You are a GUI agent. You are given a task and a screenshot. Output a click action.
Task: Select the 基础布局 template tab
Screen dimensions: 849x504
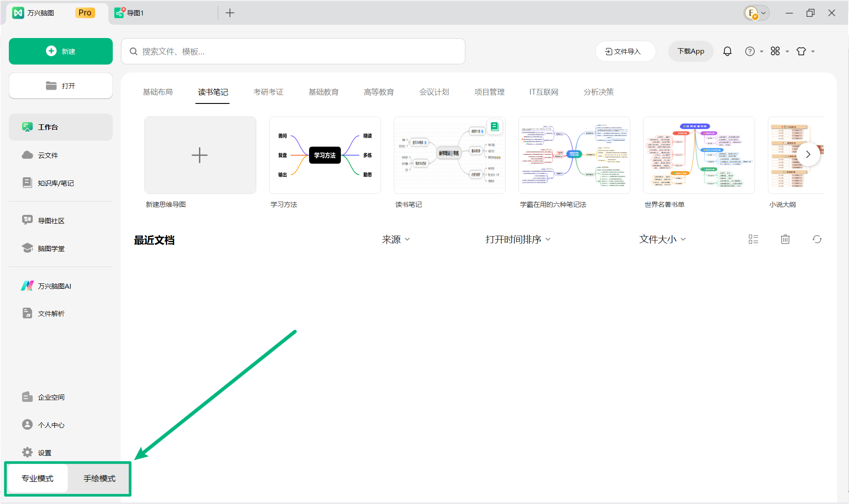(158, 92)
